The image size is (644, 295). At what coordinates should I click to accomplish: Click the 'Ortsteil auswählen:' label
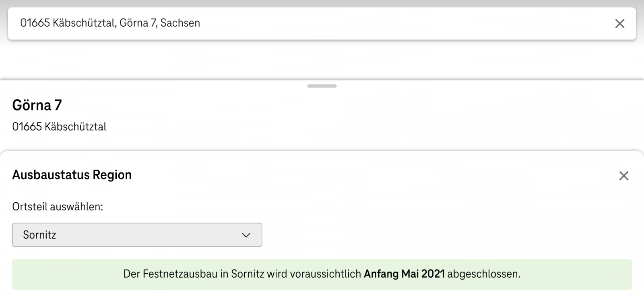pos(58,207)
